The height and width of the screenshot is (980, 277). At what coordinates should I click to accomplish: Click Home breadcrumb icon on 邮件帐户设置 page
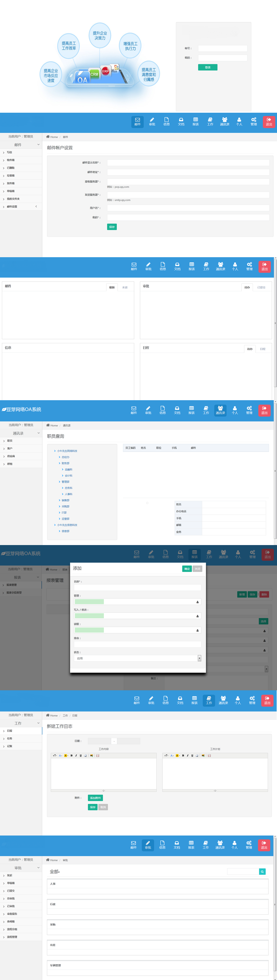coord(48,137)
